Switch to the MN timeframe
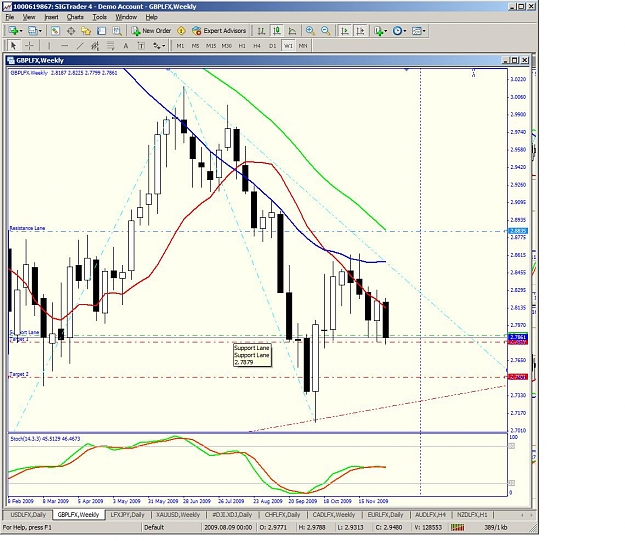 point(303,46)
